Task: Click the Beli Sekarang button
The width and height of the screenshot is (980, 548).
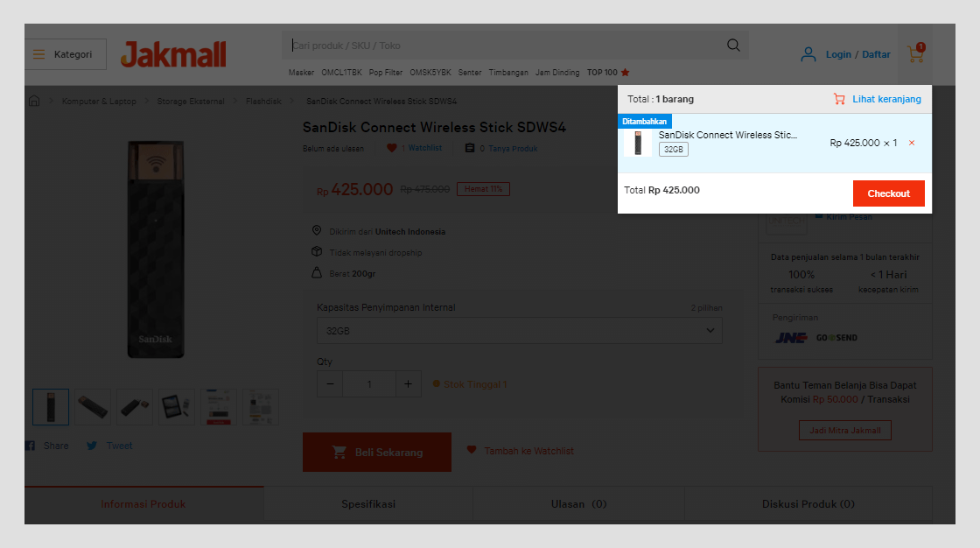Action: click(x=377, y=452)
